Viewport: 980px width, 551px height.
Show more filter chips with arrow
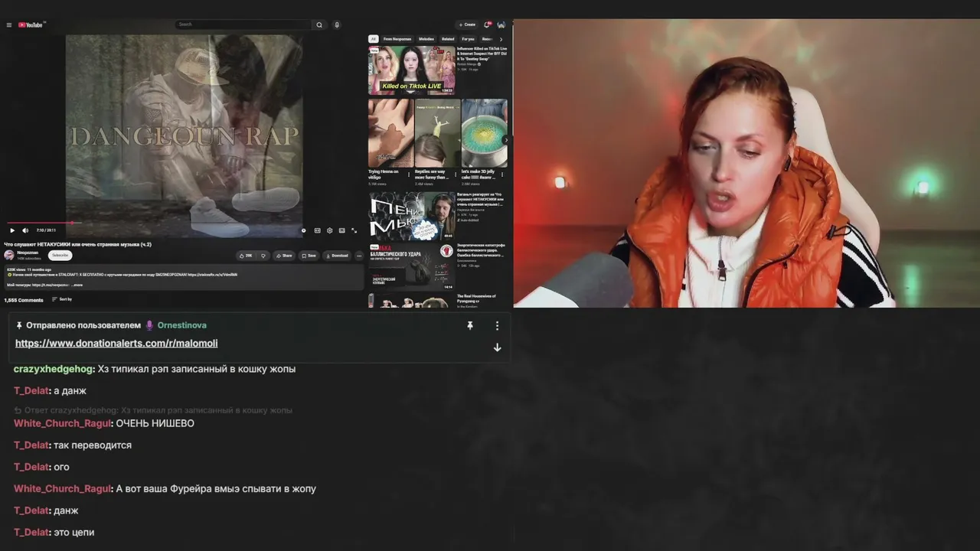pos(501,39)
